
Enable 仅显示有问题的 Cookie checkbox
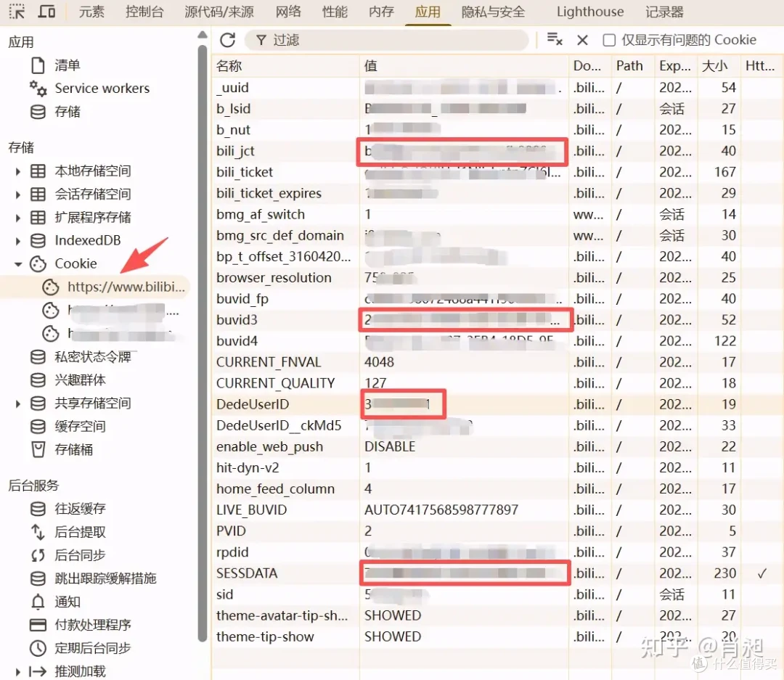tap(609, 40)
